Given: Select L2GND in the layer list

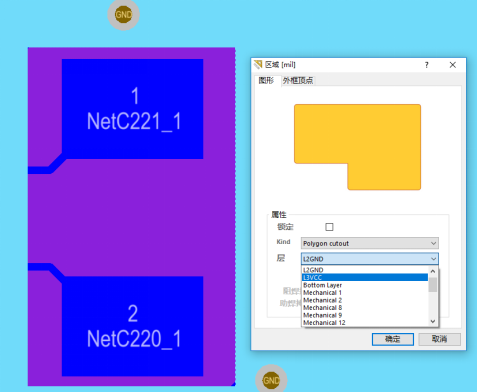Looking at the screenshot, I should point(365,270).
